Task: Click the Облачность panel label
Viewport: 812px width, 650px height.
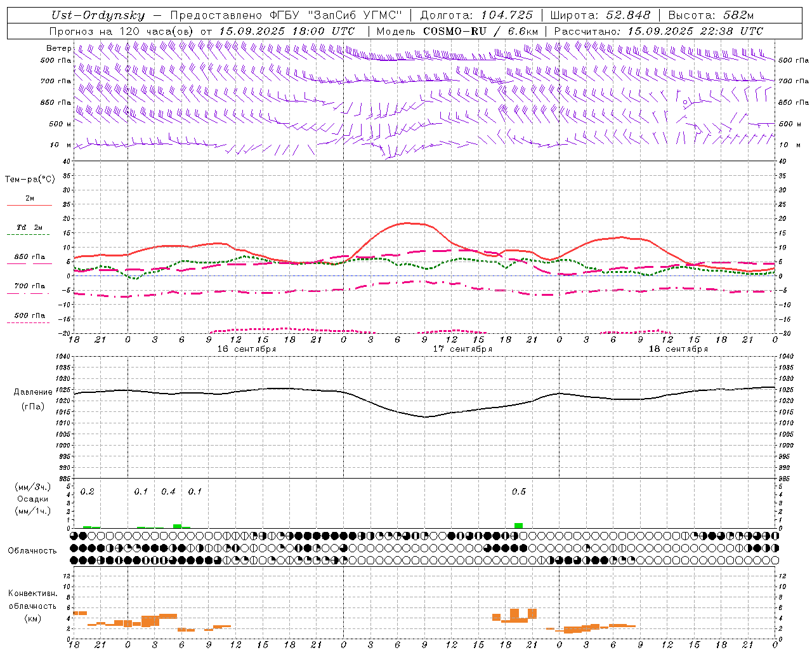Action: point(32,550)
